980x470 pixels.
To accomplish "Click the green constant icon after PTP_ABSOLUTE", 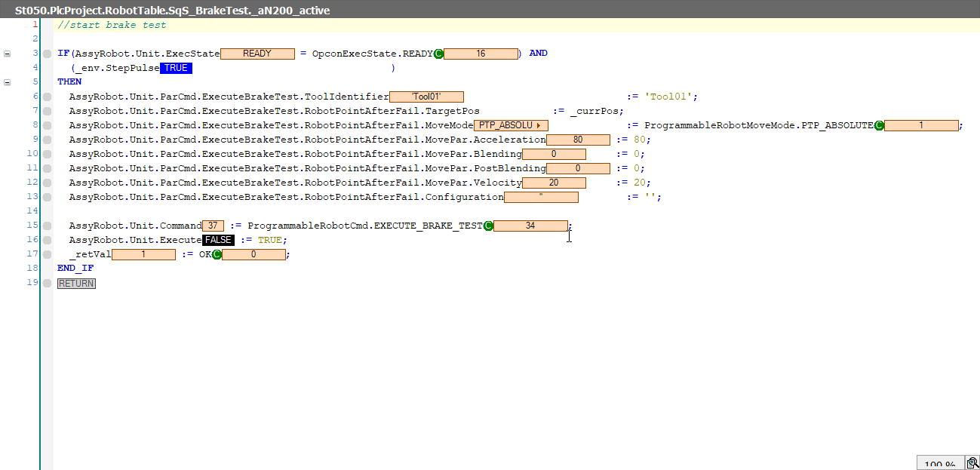I will pos(879,126).
